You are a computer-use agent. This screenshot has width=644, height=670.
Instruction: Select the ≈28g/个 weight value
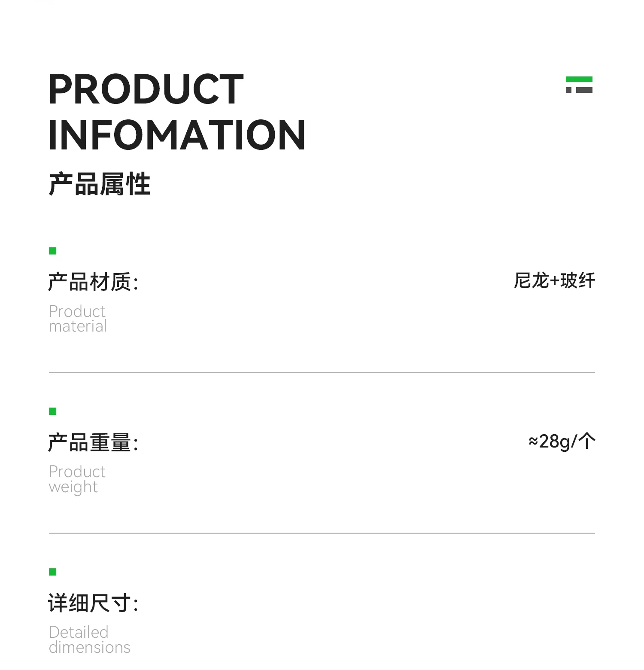tap(562, 442)
